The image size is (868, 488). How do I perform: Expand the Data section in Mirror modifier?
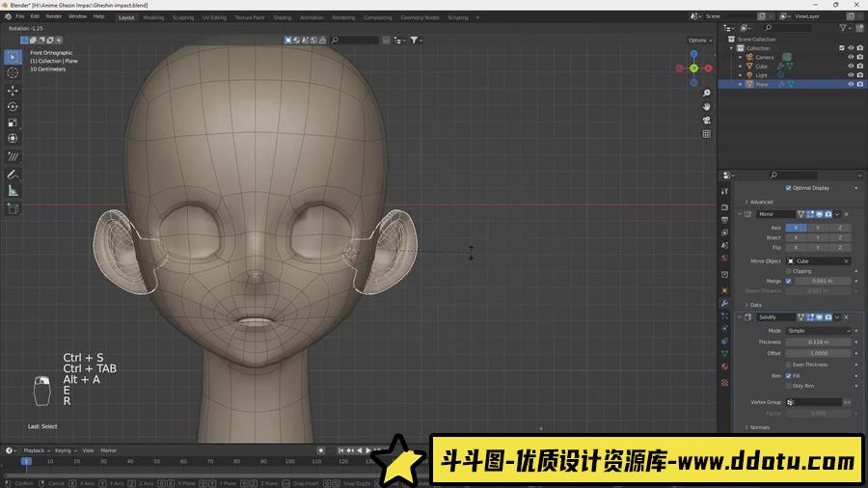[x=753, y=305]
